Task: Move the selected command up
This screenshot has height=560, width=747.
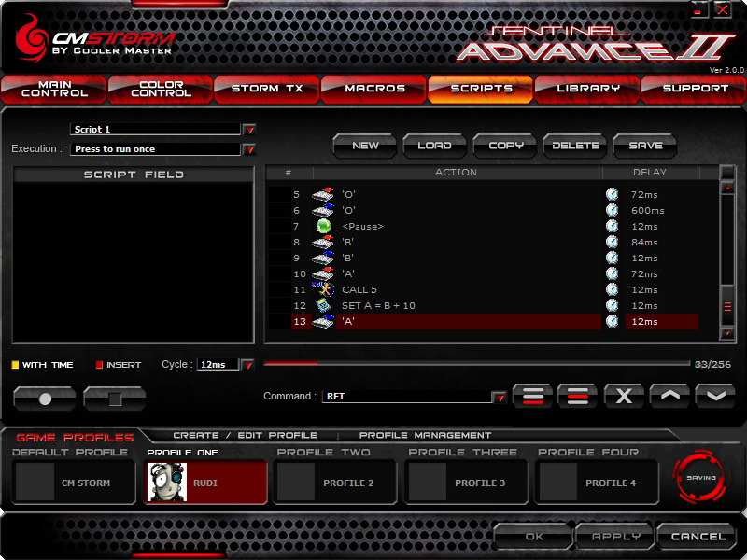Action: pyautogui.click(x=669, y=396)
